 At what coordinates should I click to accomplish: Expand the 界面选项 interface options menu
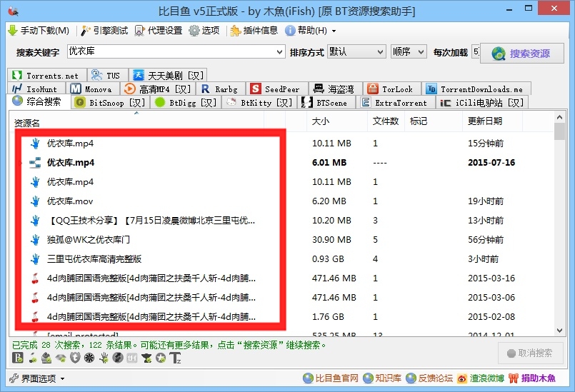[37, 378]
